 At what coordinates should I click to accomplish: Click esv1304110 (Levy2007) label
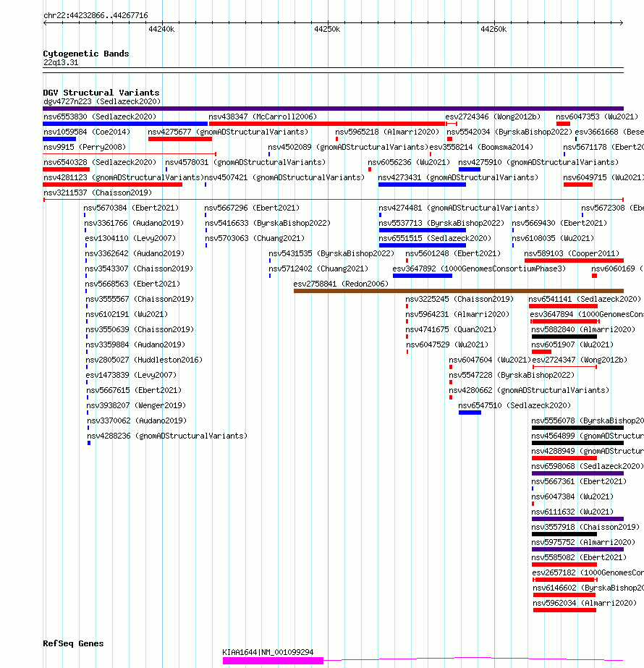[x=130, y=238]
